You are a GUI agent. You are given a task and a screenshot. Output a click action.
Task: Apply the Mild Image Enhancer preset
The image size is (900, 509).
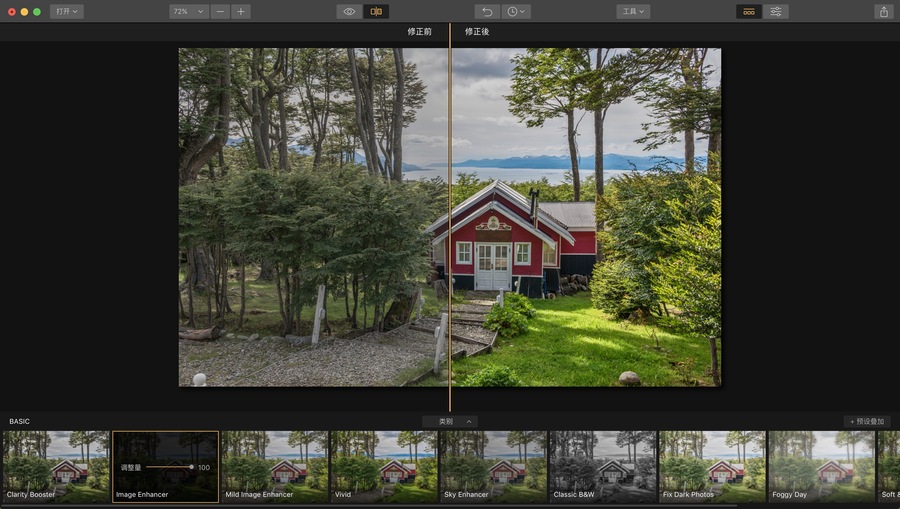pos(275,467)
